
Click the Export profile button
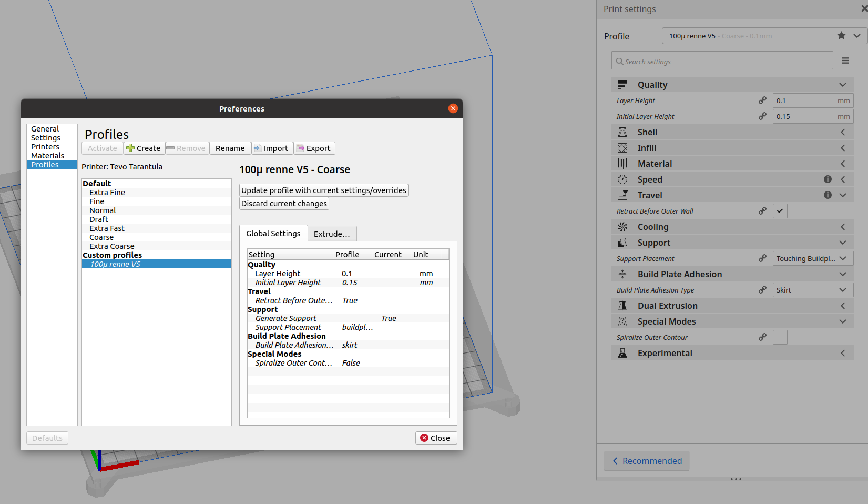pyautogui.click(x=314, y=148)
